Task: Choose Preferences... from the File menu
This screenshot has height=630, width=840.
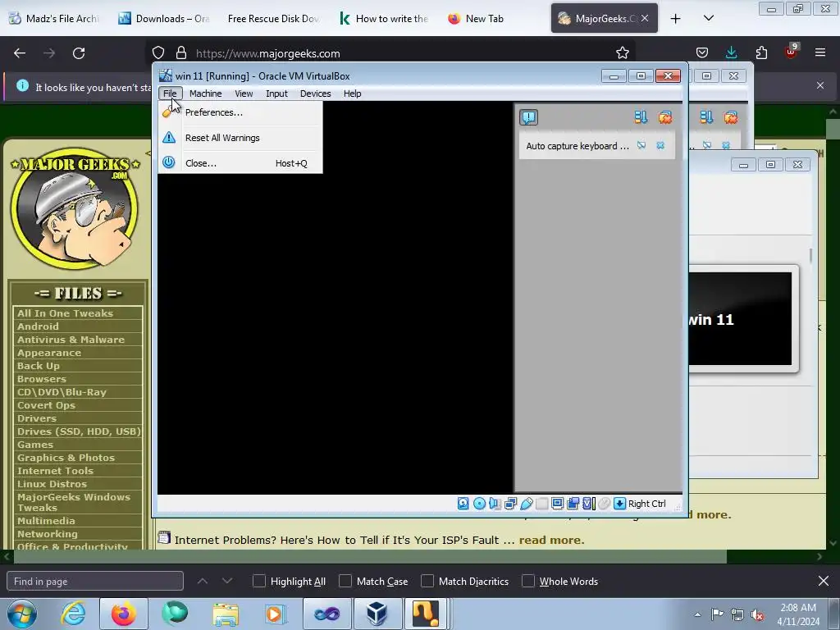Action: click(x=240, y=112)
